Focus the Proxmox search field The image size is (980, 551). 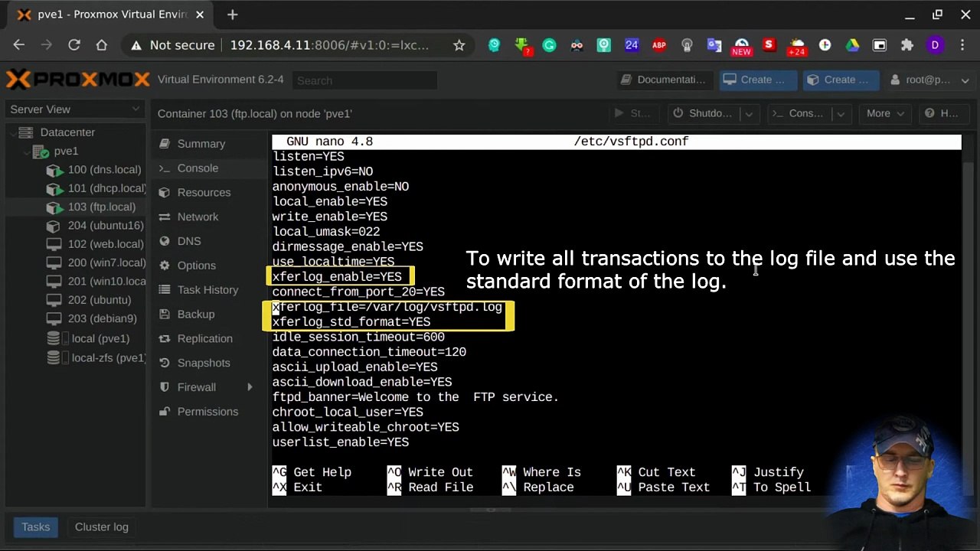tap(364, 80)
